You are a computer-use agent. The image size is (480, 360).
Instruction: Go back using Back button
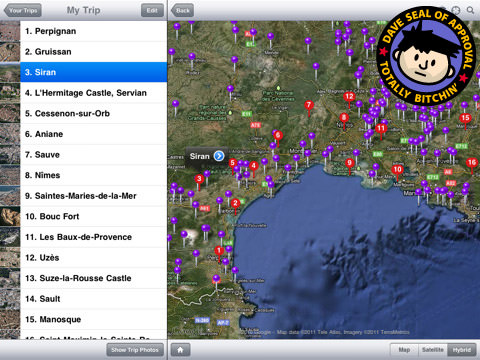pos(182,10)
